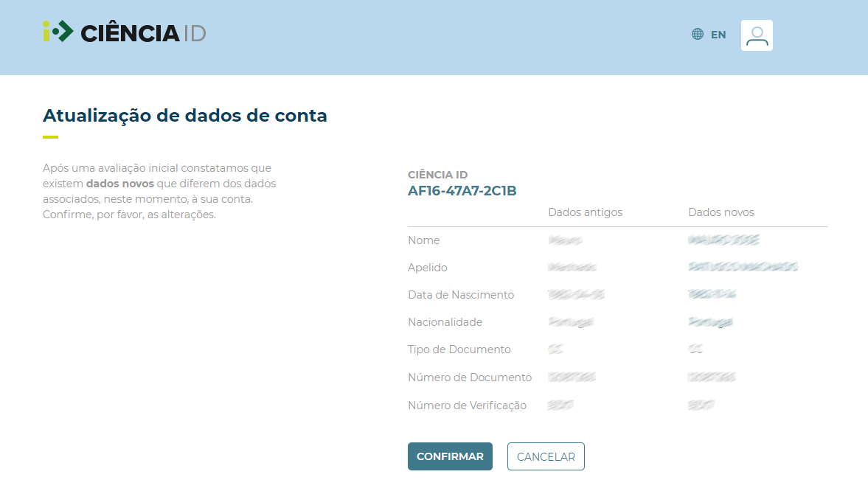Click the 'Dados novos' column header
Screen dimensions: 868x494
[x=721, y=212]
